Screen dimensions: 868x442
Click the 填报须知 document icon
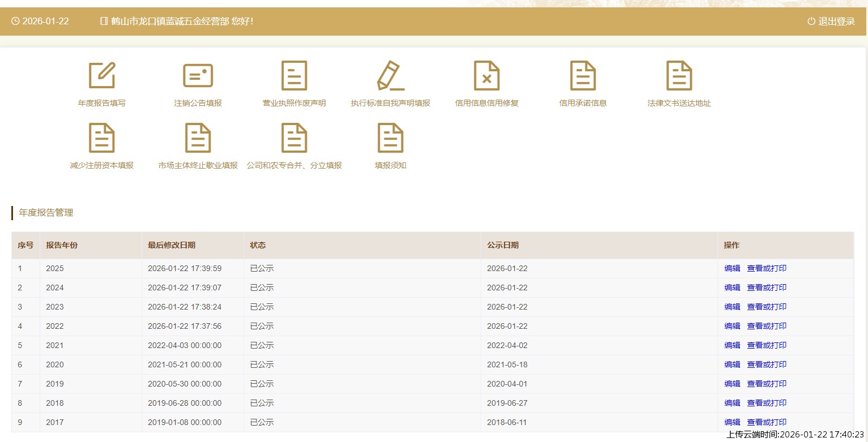tap(390, 138)
